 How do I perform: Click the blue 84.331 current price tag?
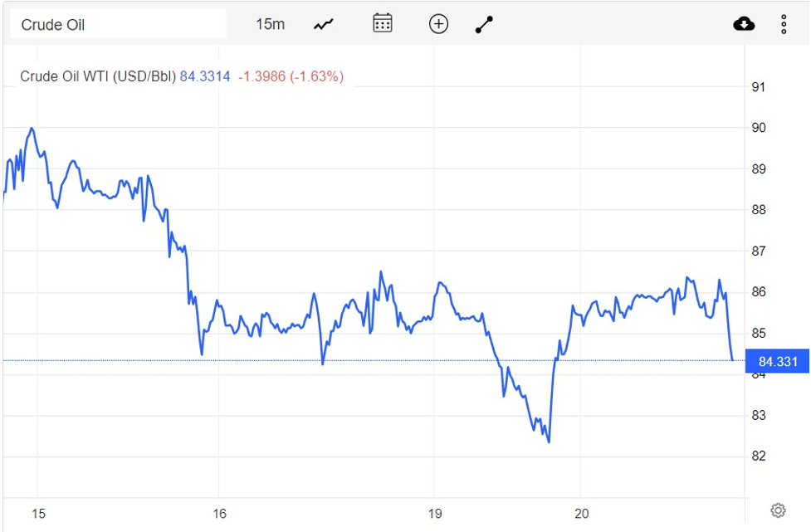pos(776,361)
